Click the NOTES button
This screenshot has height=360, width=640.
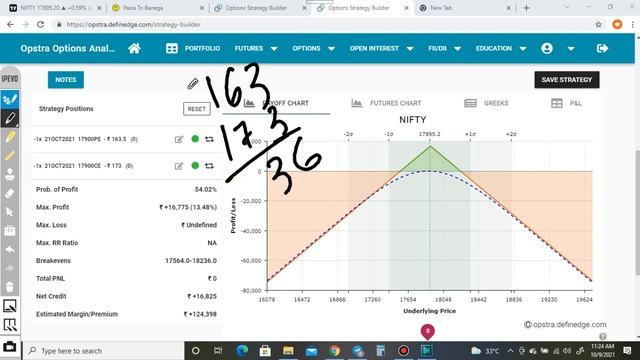pyautogui.click(x=66, y=80)
